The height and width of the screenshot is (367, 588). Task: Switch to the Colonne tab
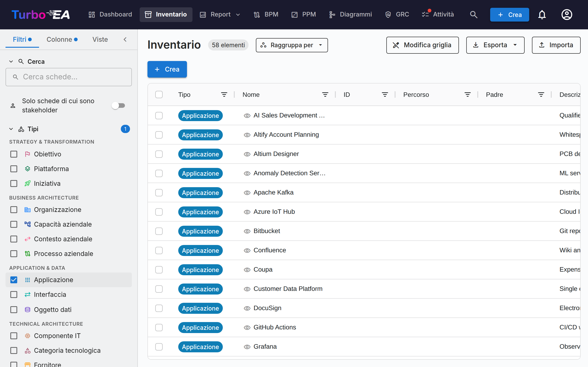[62, 39]
